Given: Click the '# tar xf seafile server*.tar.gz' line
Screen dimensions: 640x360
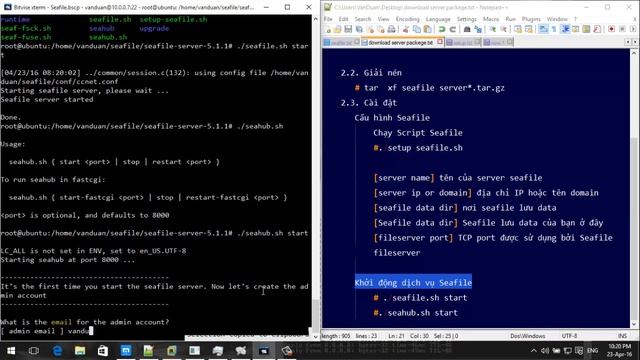Looking at the screenshot, I should click(429, 88).
